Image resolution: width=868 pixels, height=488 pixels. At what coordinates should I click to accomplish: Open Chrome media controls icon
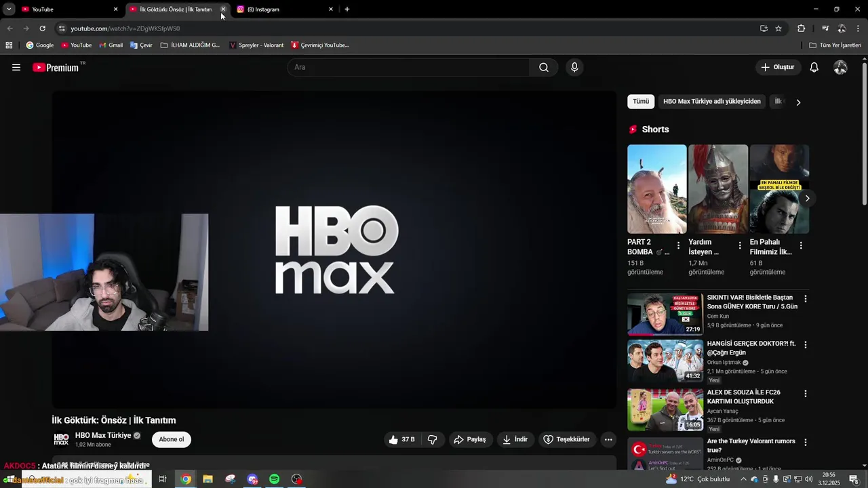pyautogui.click(x=825, y=28)
